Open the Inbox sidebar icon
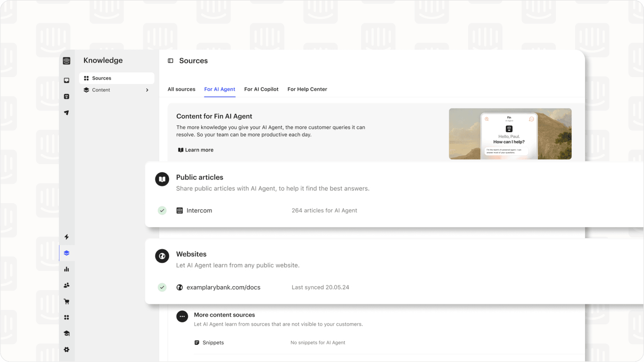The width and height of the screenshot is (644, 362). (x=67, y=80)
